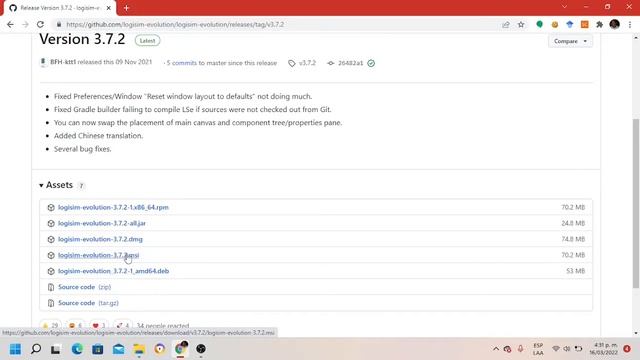This screenshot has width=640, height=360.
Task: Download logisim-evolution-3.7.2.dmg
Action: (x=100, y=239)
